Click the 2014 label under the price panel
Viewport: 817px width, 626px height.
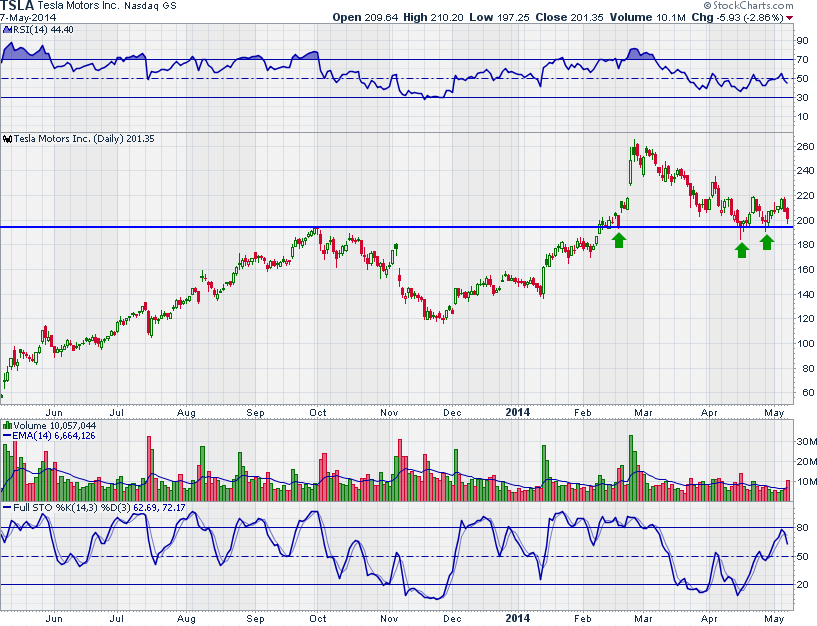pos(517,412)
